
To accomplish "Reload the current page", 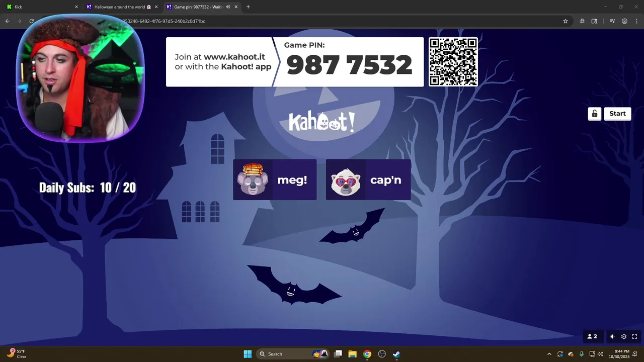I will coord(31,21).
